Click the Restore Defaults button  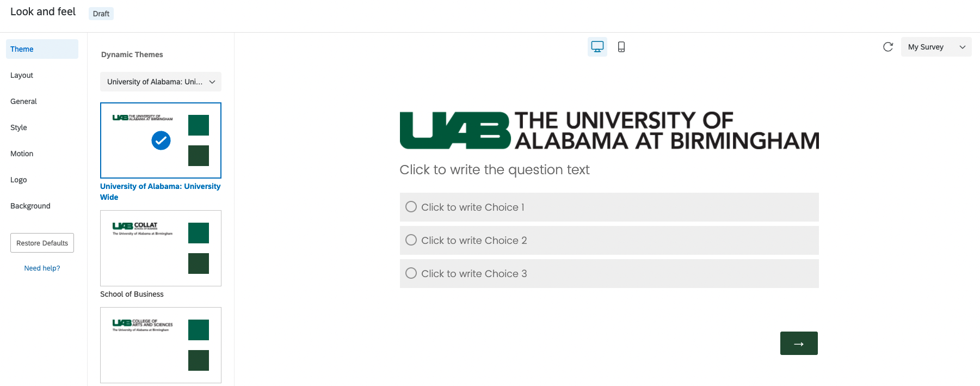tap(42, 243)
